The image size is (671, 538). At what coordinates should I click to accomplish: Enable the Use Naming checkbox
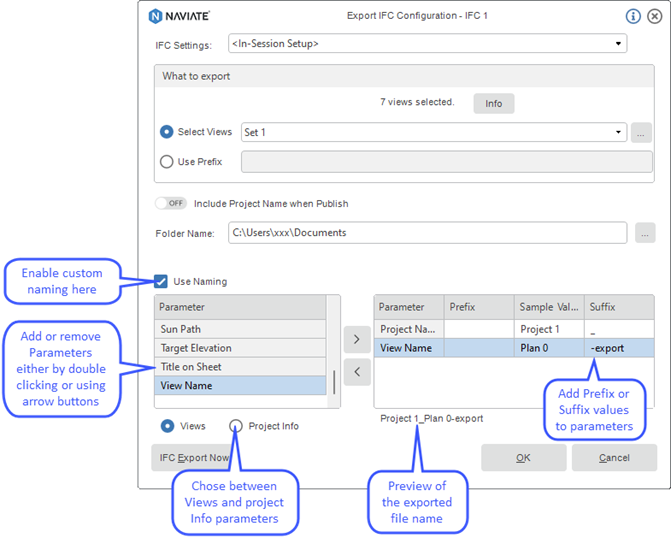click(161, 281)
